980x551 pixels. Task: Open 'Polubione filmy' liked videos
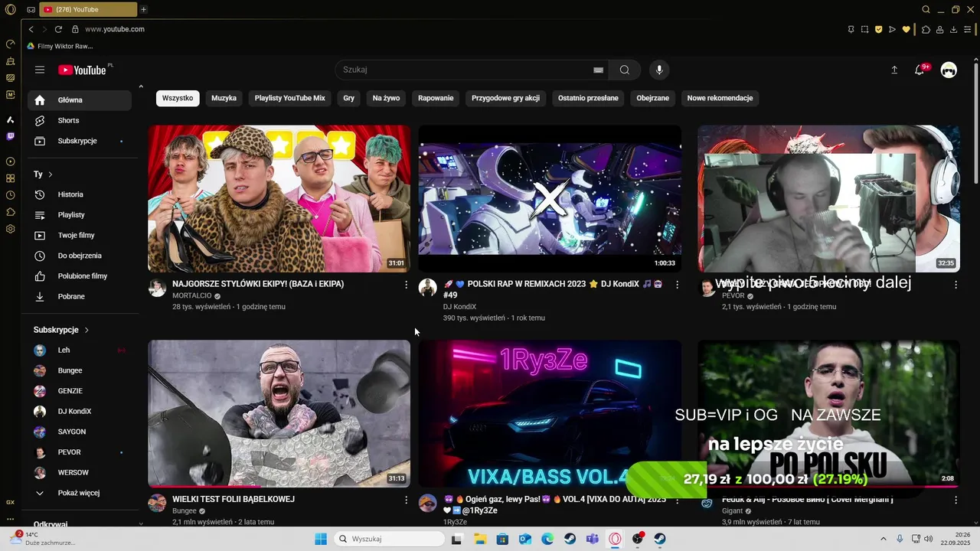79,275
